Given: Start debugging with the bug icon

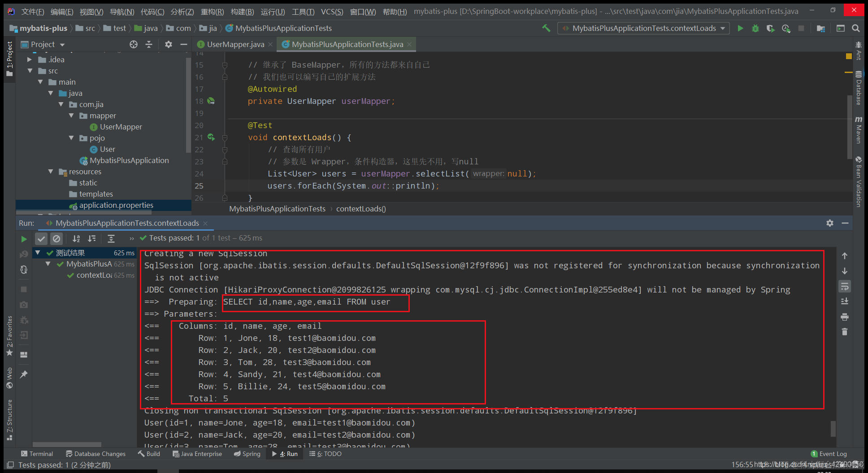Looking at the screenshot, I should (755, 28).
